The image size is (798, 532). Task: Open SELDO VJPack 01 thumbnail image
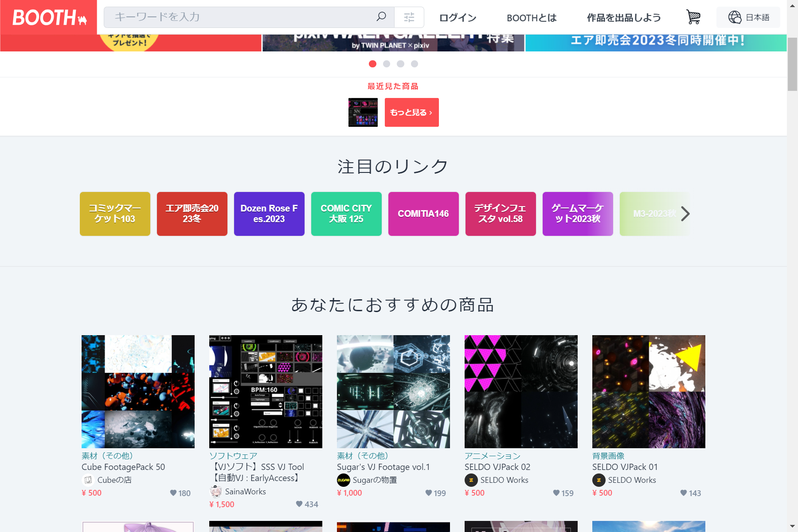[x=649, y=391]
